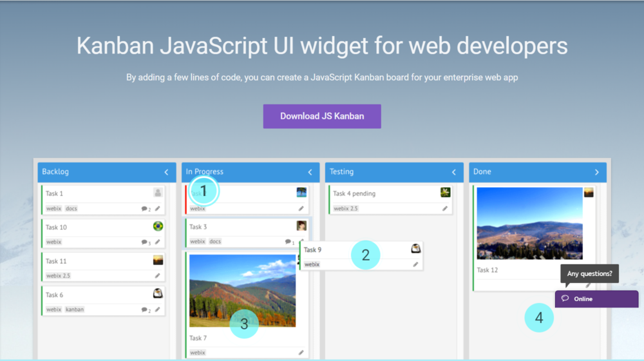The height and width of the screenshot is (361, 644).
Task: Collapse the Testing column
Action: 454,172
